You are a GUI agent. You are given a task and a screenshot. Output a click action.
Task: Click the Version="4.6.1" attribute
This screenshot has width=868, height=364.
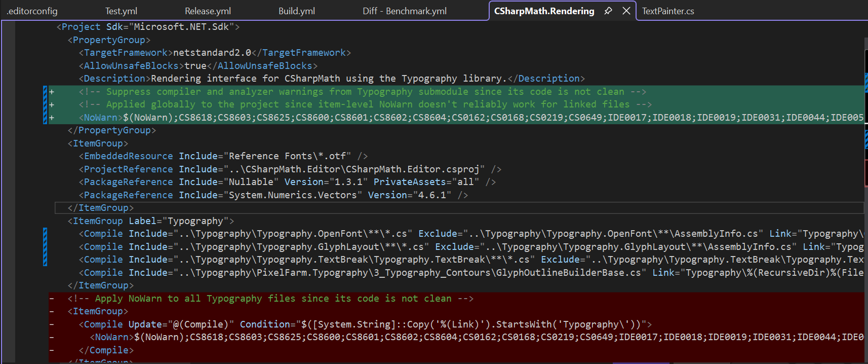coord(410,195)
